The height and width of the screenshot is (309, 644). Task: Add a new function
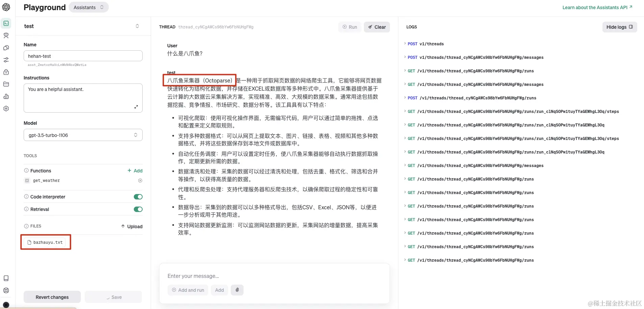(135, 171)
